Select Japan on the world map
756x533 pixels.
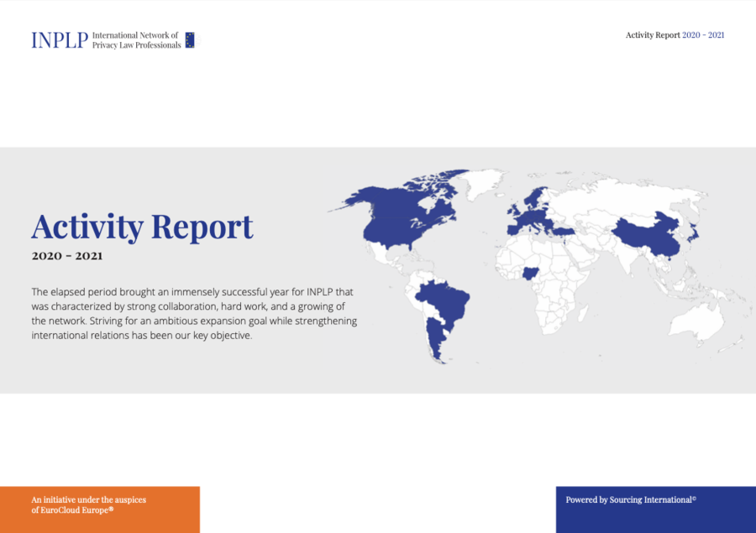click(x=695, y=233)
